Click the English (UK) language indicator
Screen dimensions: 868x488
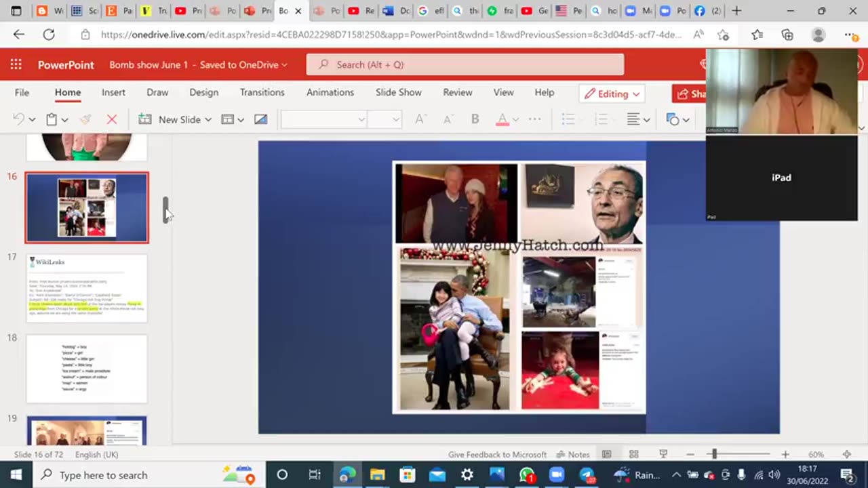coord(96,454)
